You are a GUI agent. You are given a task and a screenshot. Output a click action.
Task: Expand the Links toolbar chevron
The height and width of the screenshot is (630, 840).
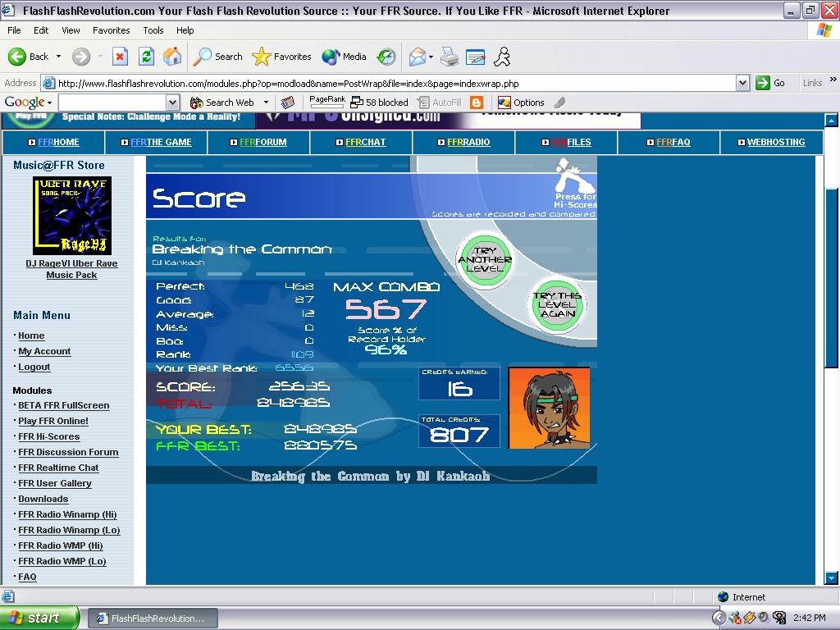(x=833, y=80)
